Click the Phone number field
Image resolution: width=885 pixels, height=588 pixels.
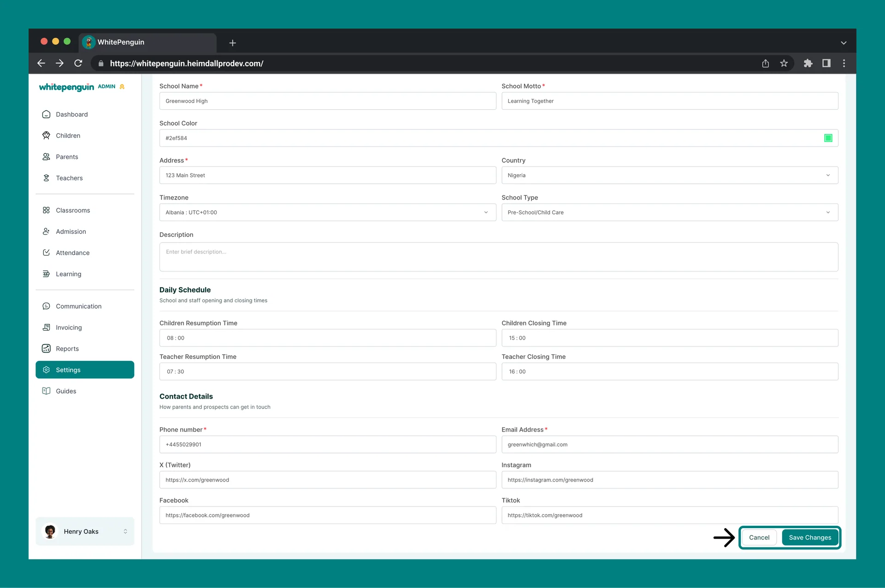(328, 444)
